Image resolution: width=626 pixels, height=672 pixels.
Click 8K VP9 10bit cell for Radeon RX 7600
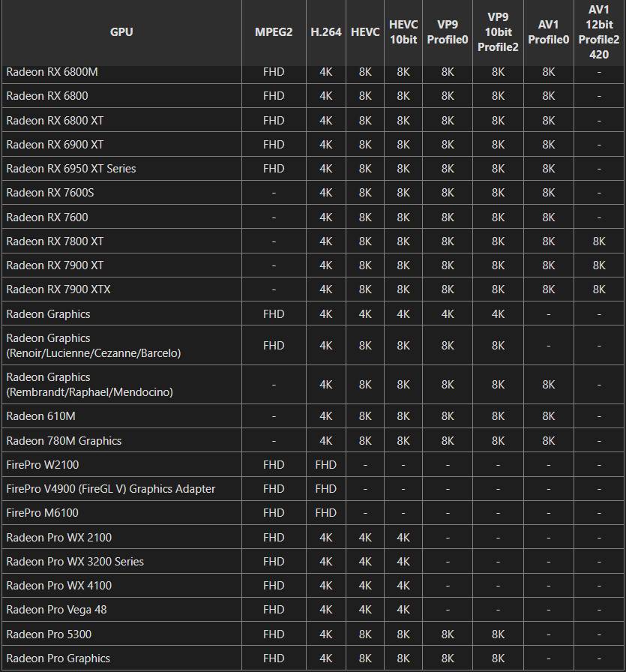(x=498, y=217)
